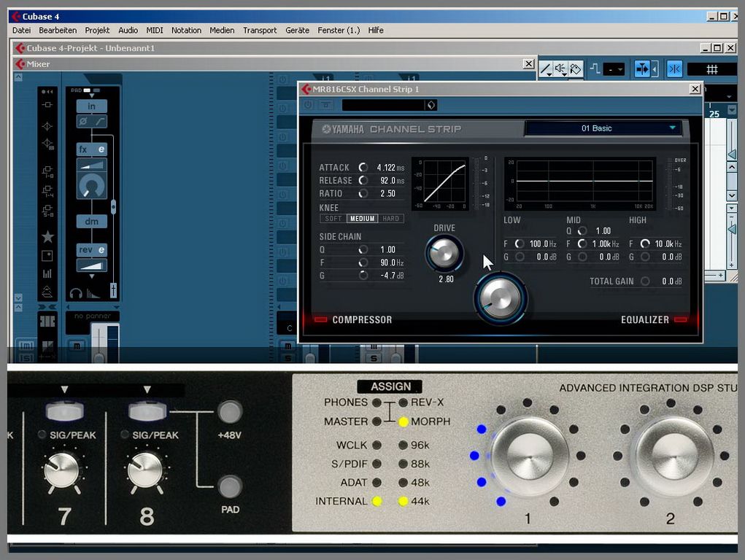The height and width of the screenshot is (560, 745).
Task: Click the MID band Q knob
Action: coord(582,231)
